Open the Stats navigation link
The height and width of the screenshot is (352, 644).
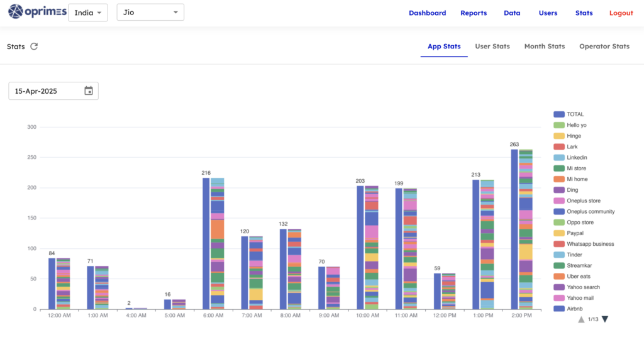(584, 13)
